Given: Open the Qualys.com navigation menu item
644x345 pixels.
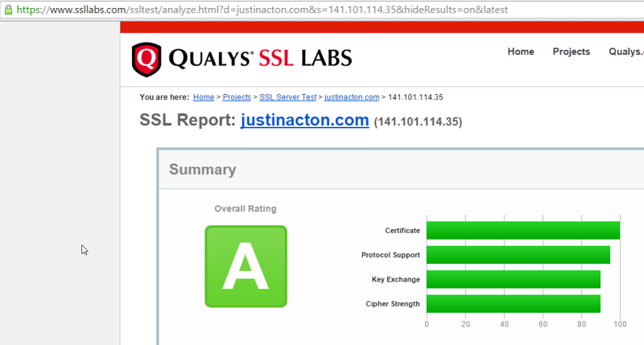Looking at the screenshot, I should point(626,51).
